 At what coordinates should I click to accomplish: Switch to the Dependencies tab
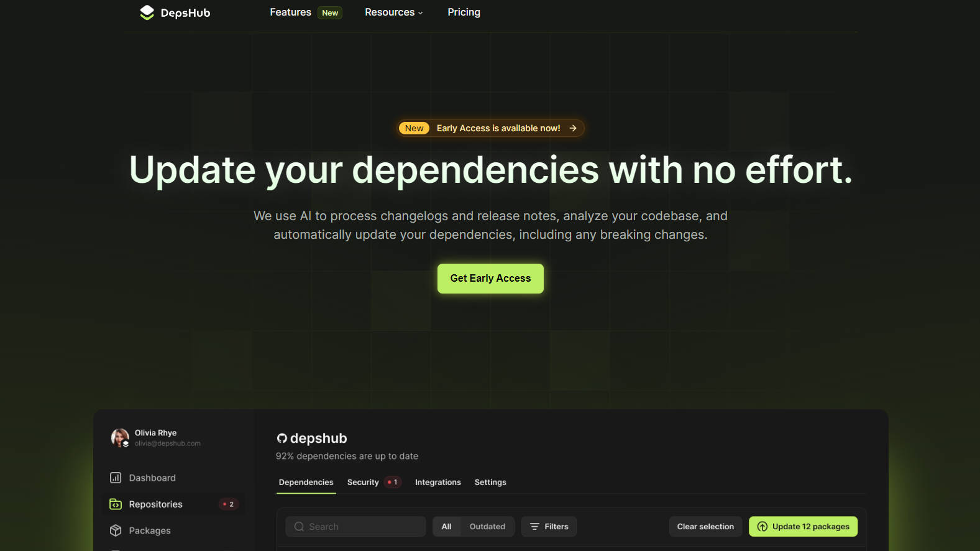point(306,483)
